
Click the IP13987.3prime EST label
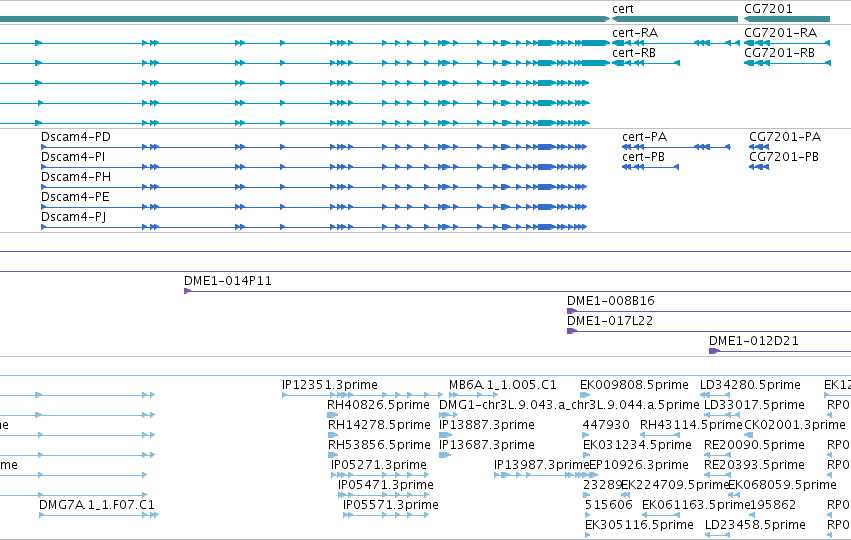pos(541,465)
